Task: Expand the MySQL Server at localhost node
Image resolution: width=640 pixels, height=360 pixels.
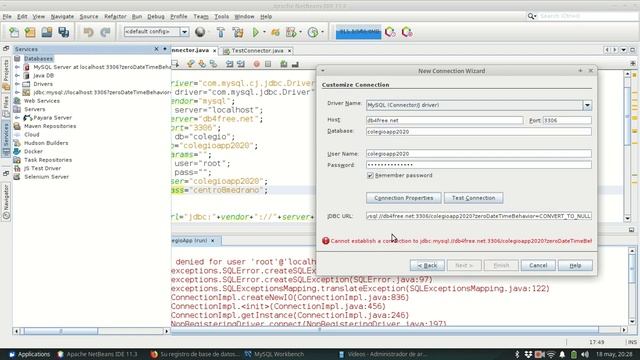Action: (x=17, y=67)
